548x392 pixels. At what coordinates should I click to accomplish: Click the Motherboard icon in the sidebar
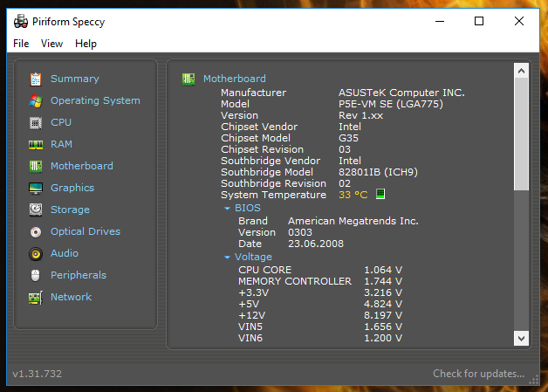pyautogui.click(x=36, y=167)
